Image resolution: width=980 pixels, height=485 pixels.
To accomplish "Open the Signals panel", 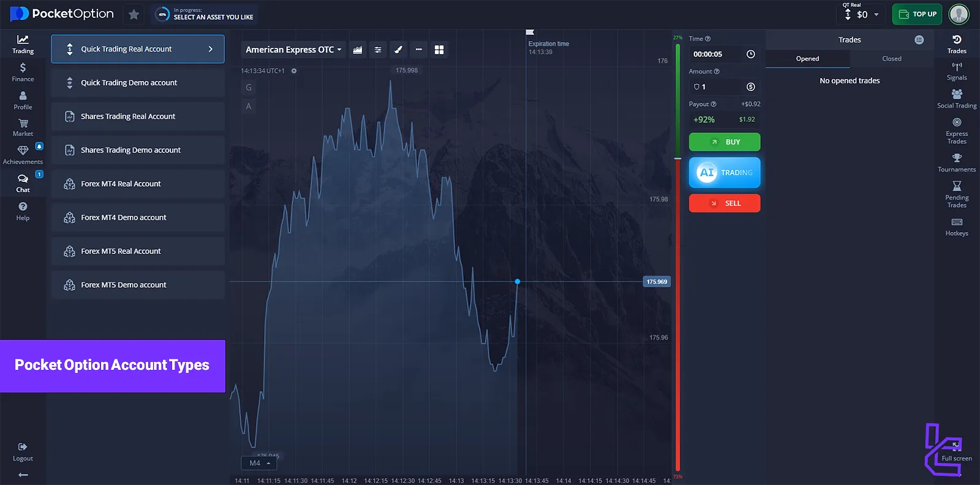I will point(957,71).
